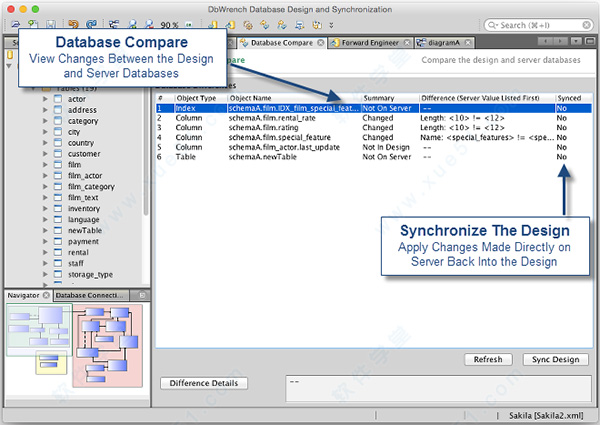Click the Redo toolbar icon

click(x=91, y=25)
